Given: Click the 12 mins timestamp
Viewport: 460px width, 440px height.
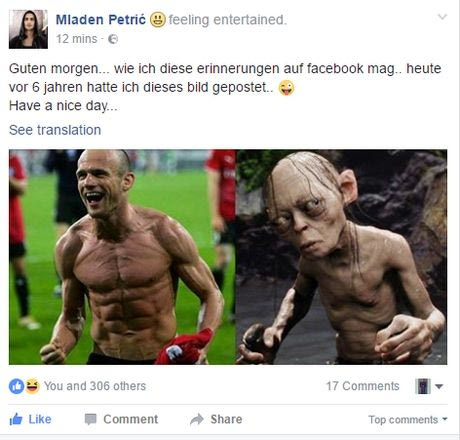Looking at the screenshot, I should [x=77, y=39].
